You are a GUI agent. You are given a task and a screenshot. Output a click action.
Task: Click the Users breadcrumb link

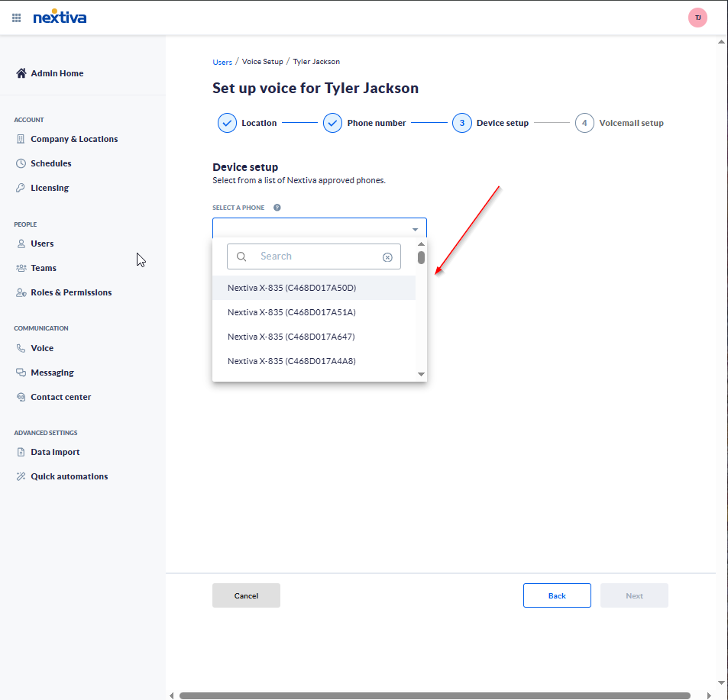coord(222,62)
